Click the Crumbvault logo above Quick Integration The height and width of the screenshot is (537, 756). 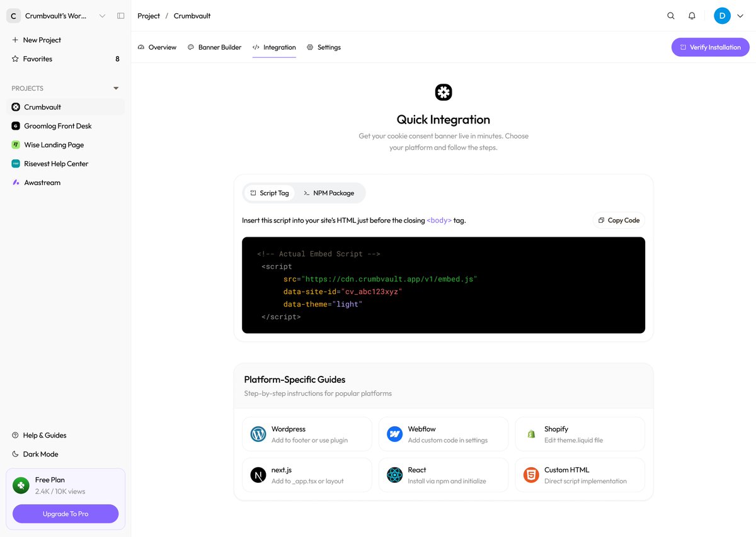point(444,93)
